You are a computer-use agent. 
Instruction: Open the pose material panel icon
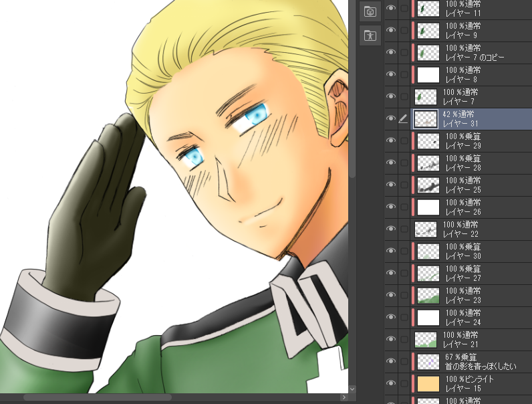click(x=370, y=35)
